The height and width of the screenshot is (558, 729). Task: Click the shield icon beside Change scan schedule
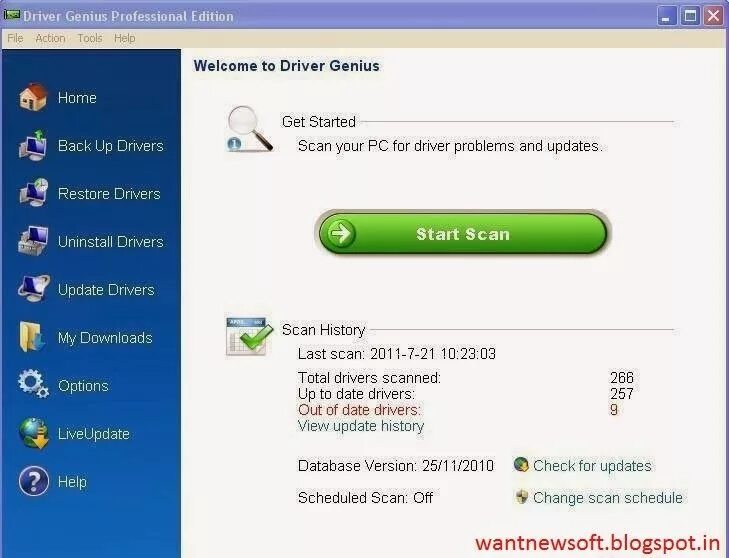pos(522,497)
